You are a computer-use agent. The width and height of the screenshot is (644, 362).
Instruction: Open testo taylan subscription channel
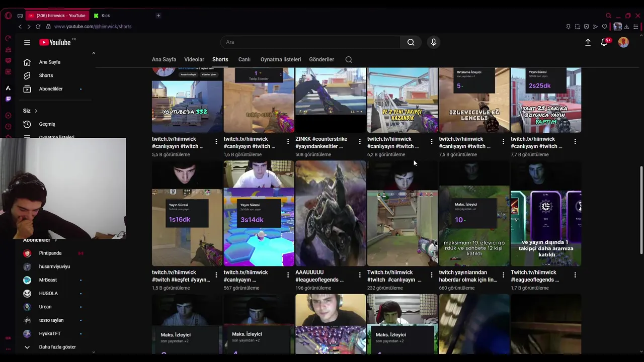click(51, 320)
